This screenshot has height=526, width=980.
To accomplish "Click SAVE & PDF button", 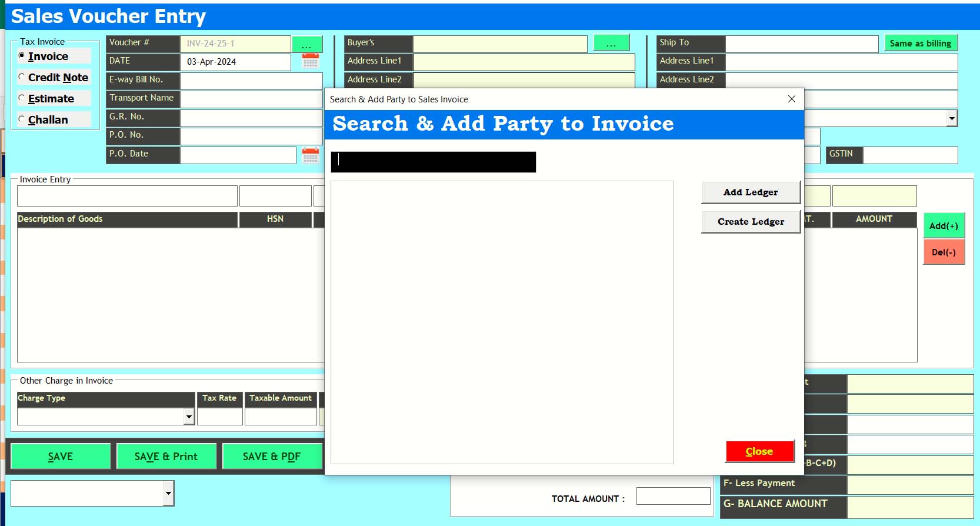I will tap(272, 457).
